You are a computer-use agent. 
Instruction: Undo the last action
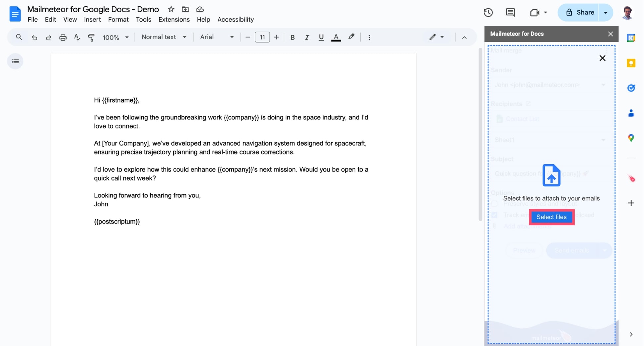click(34, 37)
